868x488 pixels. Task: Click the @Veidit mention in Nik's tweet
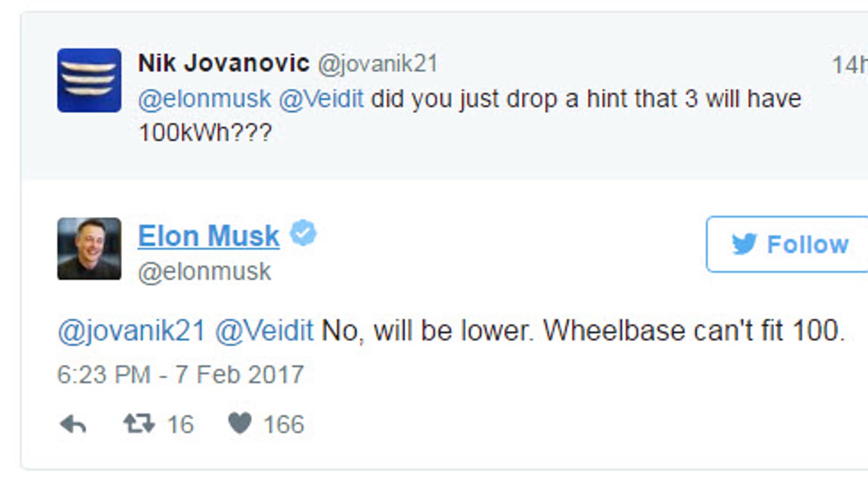pos(321,99)
